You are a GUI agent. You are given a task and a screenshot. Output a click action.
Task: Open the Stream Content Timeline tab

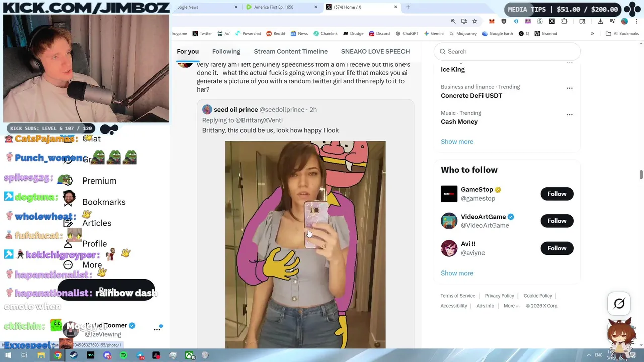tap(290, 51)
